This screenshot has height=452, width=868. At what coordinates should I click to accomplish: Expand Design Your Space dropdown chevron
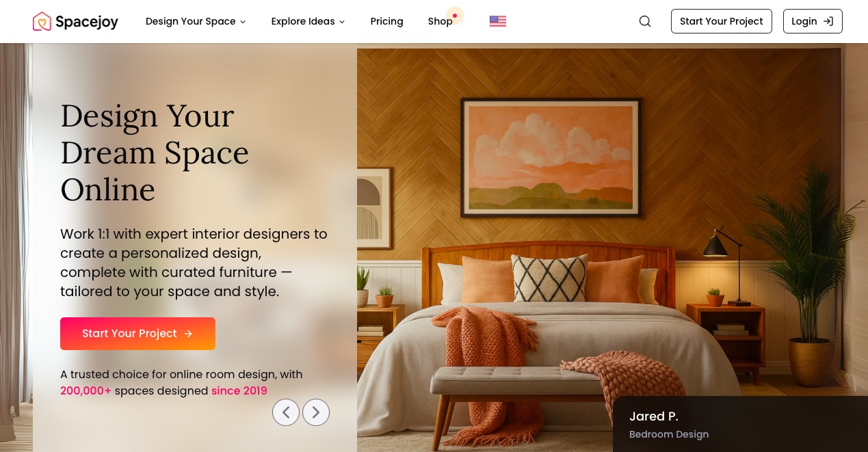[x=242, y=22]
